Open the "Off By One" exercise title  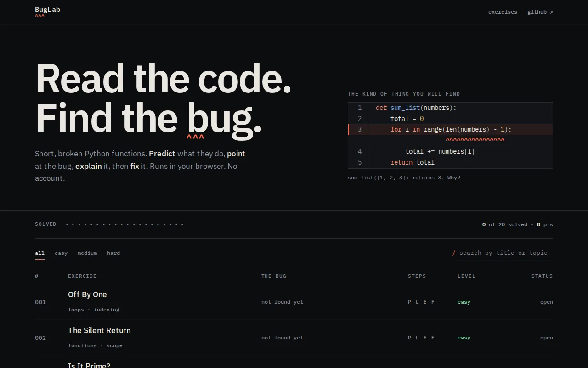coord(87,294)
